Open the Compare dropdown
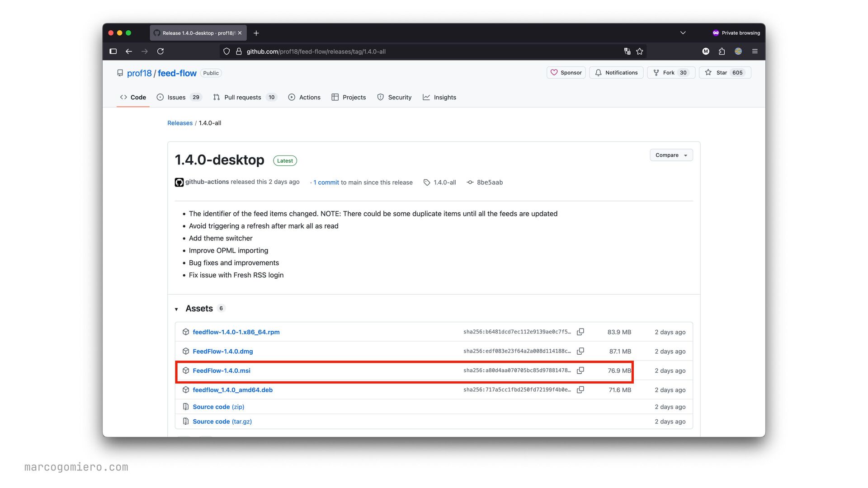 (x=671, y=155)
